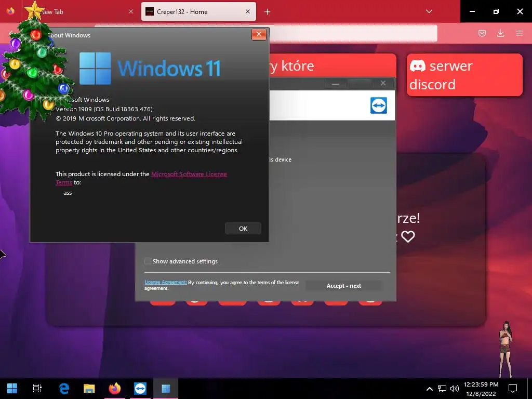Viewport: 532px width, 399px height.
Task: Open the Microsoft Software License Terms link
Action: (x=189, y=174)
